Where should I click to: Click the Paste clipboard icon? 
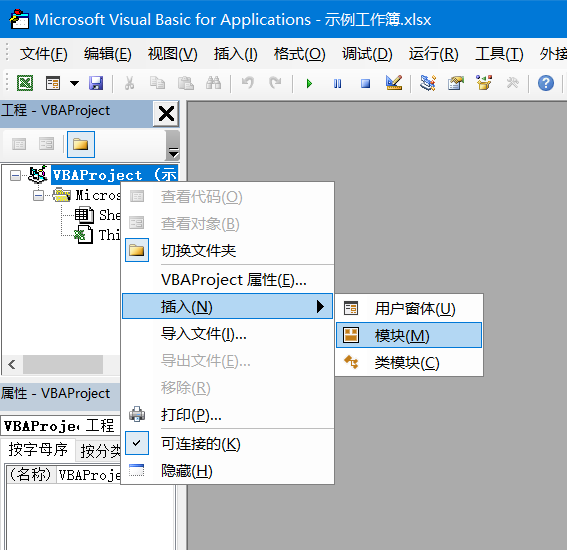click(186, 84)
